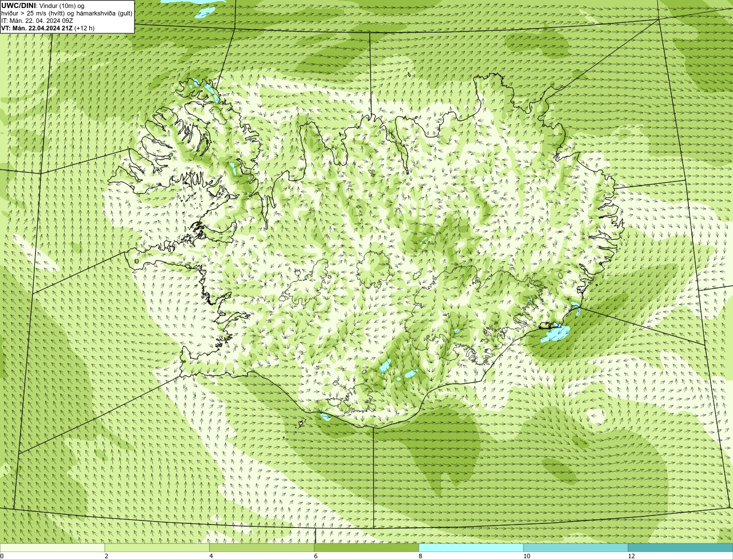The height and width of the screenshot is (560, 733).
Task: Click the legend tick label "4"
Action: tap(211, 556)
